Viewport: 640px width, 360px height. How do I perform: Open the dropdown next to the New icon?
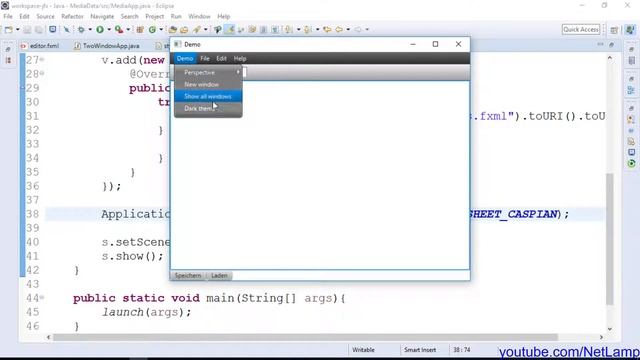(18, 29)
